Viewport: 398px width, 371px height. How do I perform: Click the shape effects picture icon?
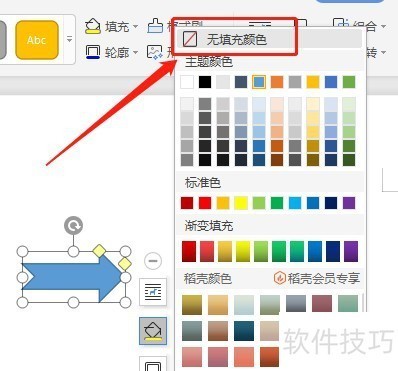[155, 52]
